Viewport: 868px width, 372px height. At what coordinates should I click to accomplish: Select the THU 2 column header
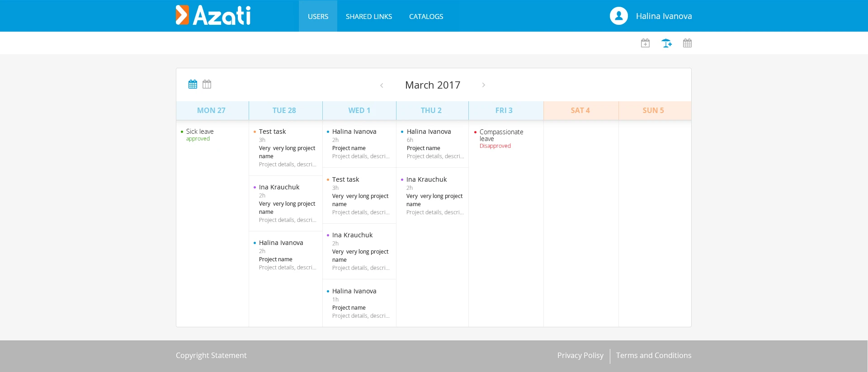[431, 110]
